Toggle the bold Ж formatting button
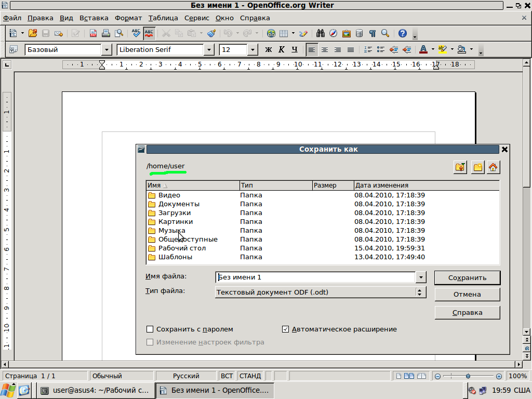 (x=269, y=50)
